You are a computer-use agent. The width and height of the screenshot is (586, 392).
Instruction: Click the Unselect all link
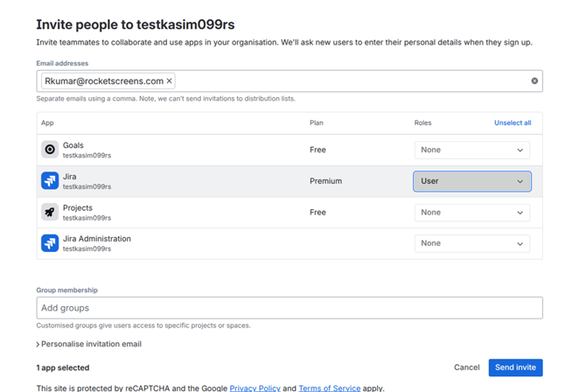(x=513, y=122)
